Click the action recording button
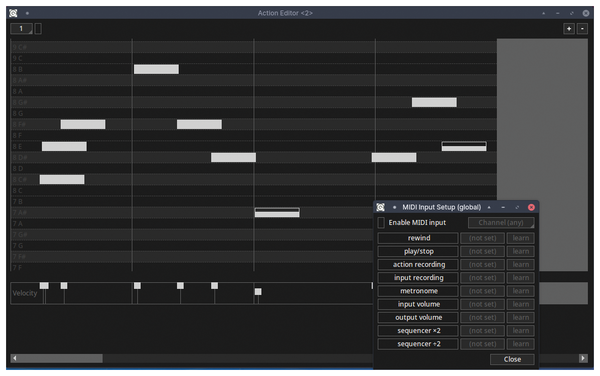Screen dimensions: 600x376 418,265
